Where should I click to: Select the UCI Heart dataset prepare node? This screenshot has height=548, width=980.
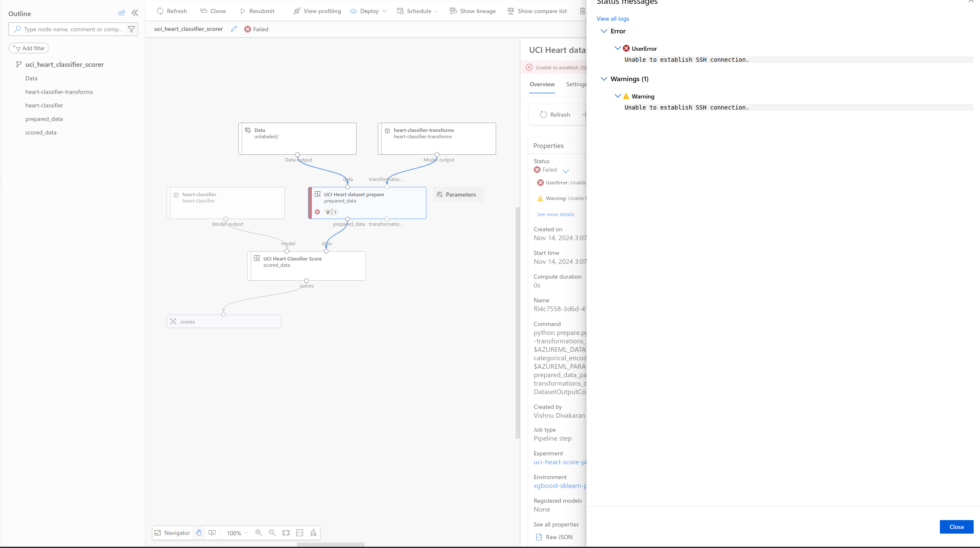[367, 203]
